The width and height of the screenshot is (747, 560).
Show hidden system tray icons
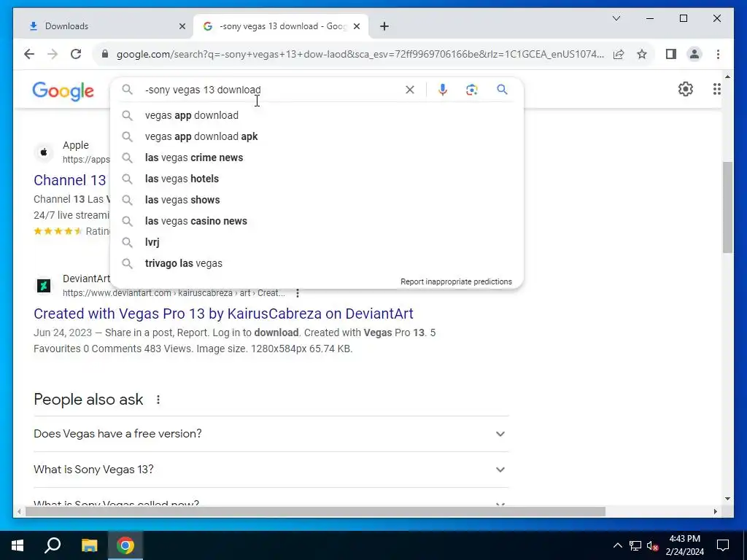pos(617,545)
